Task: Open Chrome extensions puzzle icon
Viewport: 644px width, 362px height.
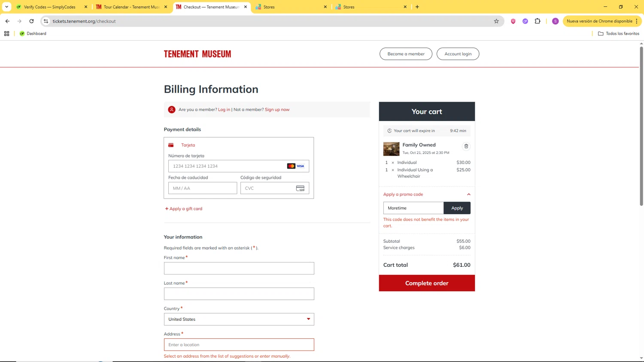Action: (x=538, y=21)
